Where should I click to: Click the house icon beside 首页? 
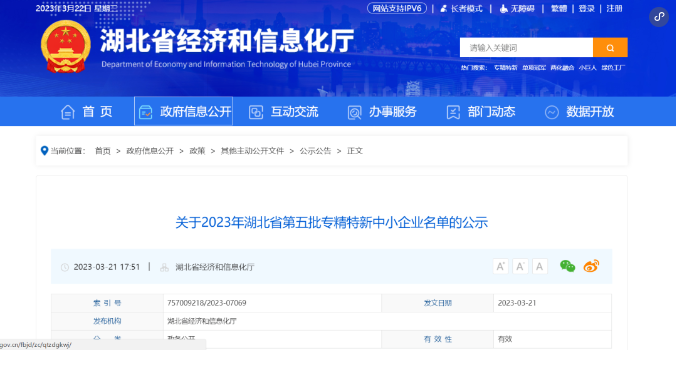pos(68,112)
